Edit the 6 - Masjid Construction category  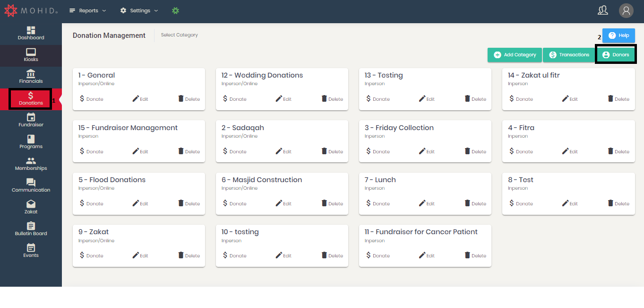pos(283,203)
